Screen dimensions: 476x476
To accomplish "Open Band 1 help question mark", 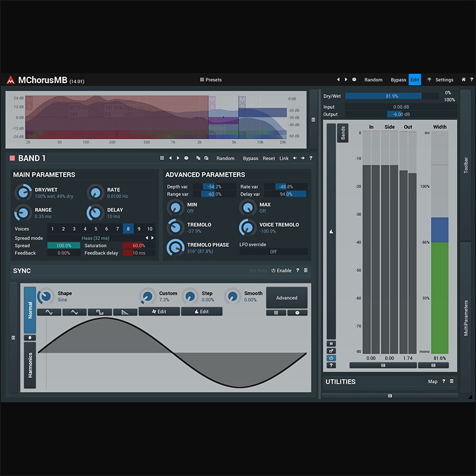I will point(311,158).
